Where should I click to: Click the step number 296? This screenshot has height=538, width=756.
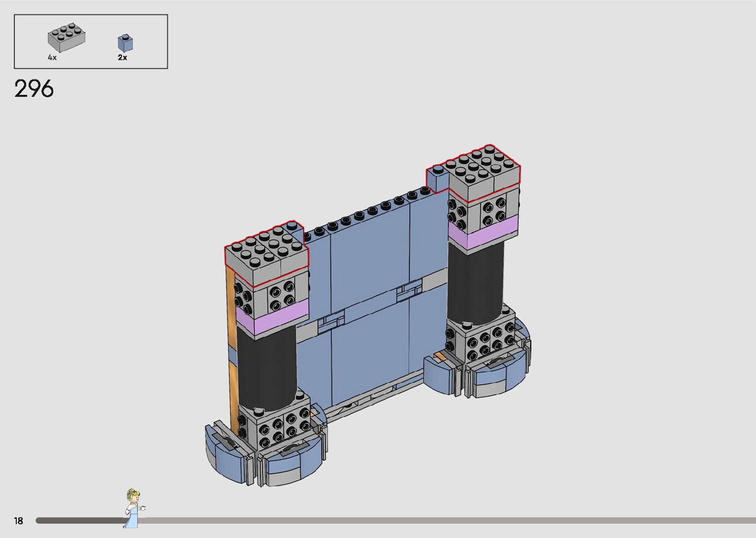coord(34,89)
